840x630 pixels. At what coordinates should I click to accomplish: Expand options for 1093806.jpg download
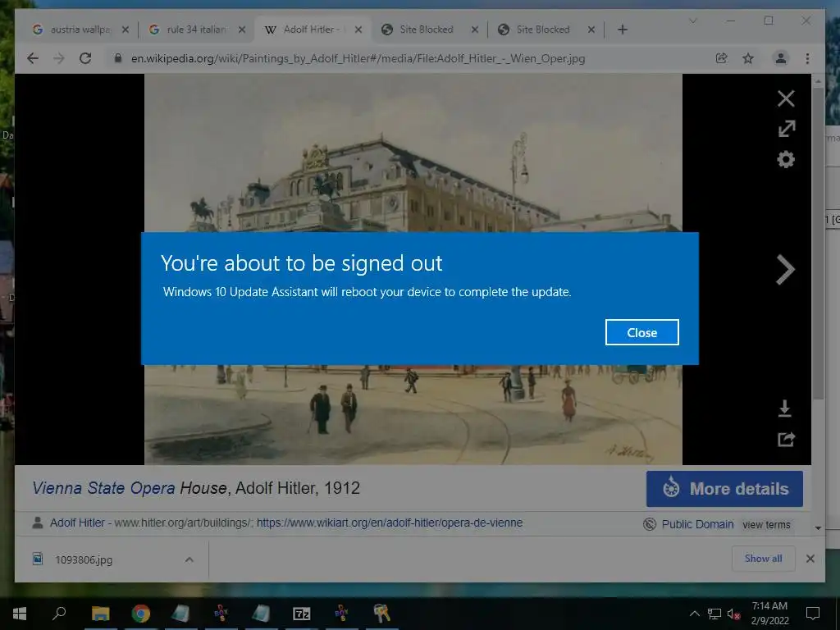tap(189, 559)
